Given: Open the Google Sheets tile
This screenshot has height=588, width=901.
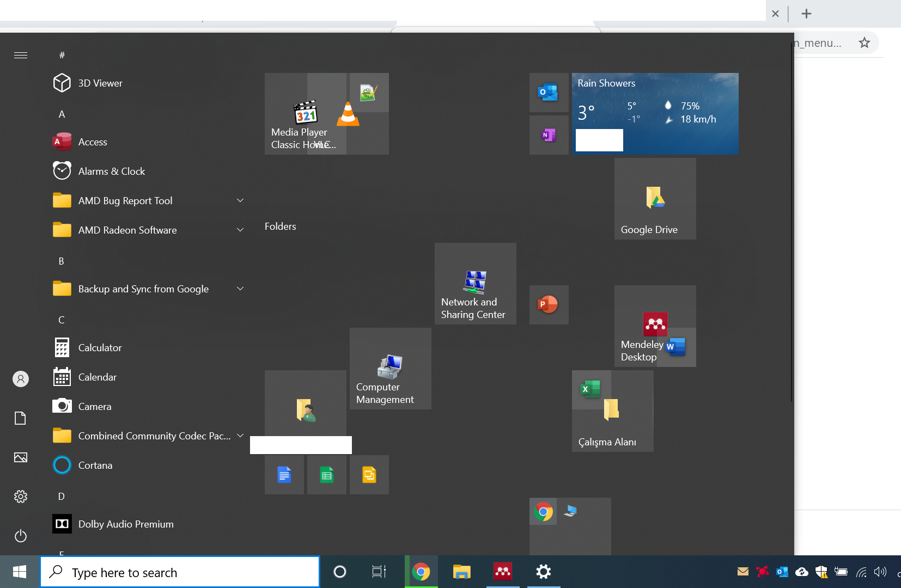Looking at the screenshot, I should tap(327, 475).
